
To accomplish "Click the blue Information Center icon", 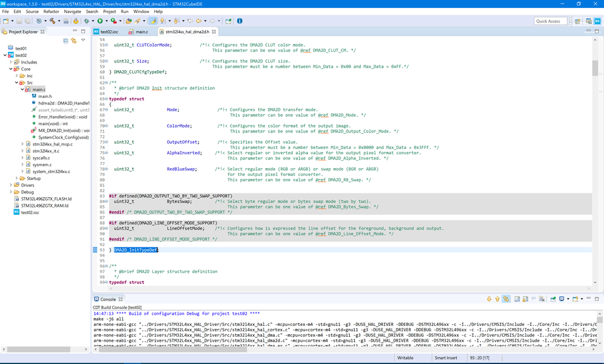I will pos(240,21).
